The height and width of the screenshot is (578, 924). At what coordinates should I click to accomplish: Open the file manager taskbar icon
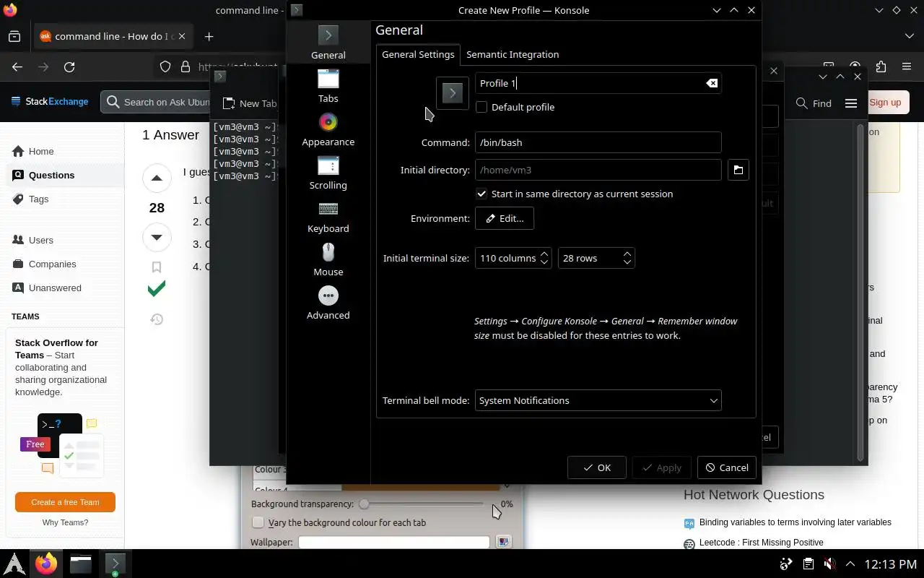[x=81, y=564]
